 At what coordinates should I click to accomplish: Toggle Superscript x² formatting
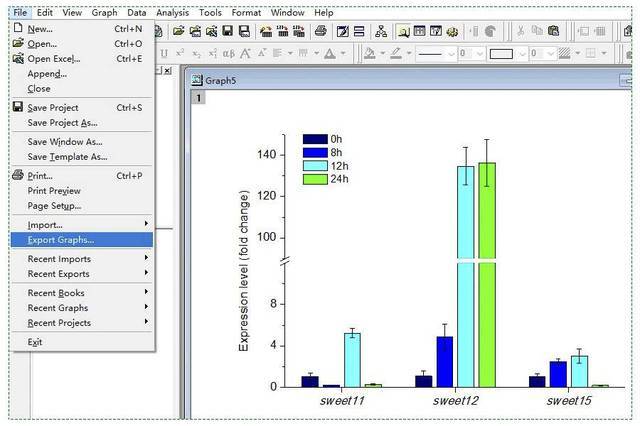coord(180,53)
